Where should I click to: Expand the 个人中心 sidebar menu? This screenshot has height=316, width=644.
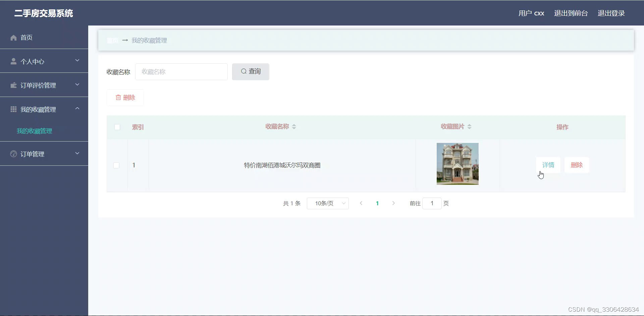[77, 61]
